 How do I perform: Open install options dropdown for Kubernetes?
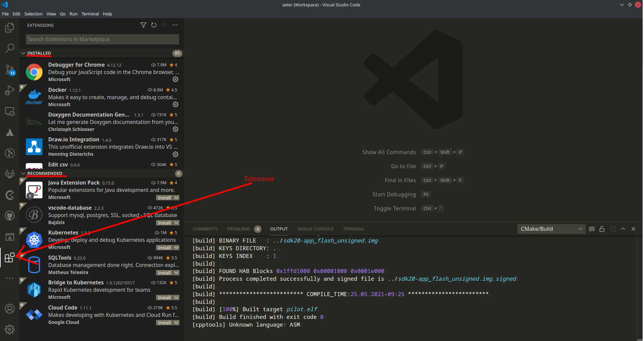coord(176,248)
